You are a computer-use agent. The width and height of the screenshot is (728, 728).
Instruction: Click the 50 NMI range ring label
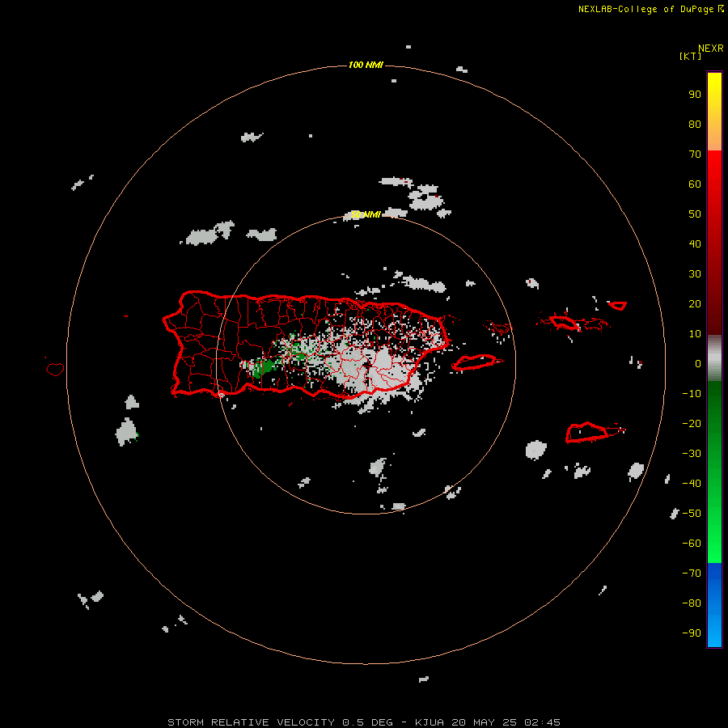366,214
